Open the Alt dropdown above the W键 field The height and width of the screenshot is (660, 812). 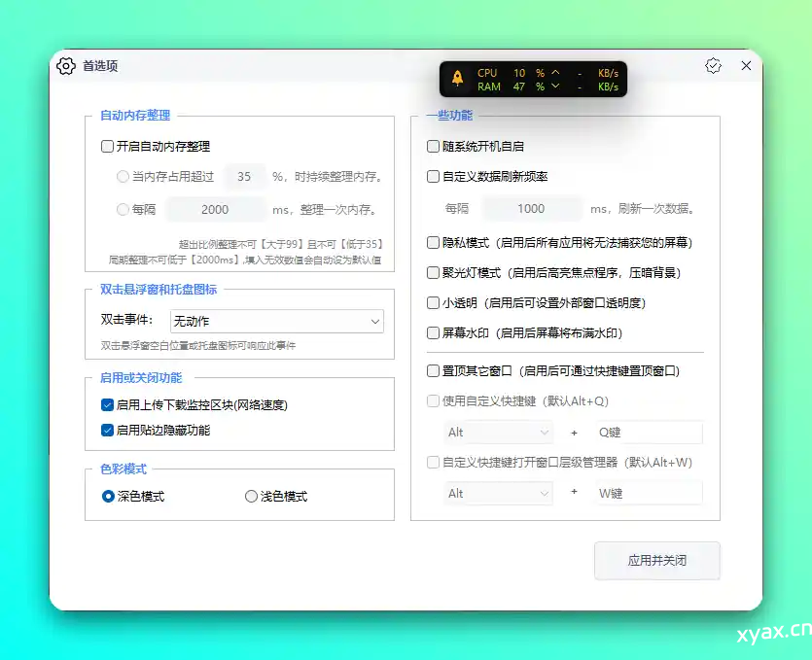(x=498, y=493)
